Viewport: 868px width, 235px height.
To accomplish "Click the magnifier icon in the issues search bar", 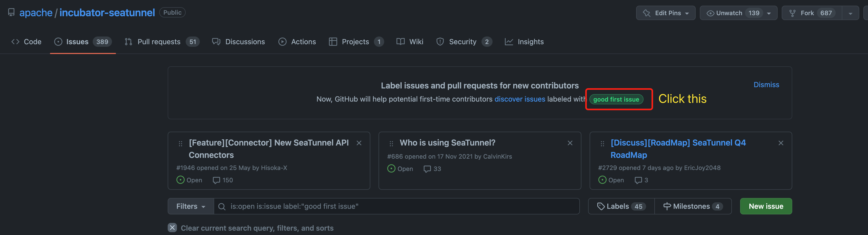I will click(222, 206).
